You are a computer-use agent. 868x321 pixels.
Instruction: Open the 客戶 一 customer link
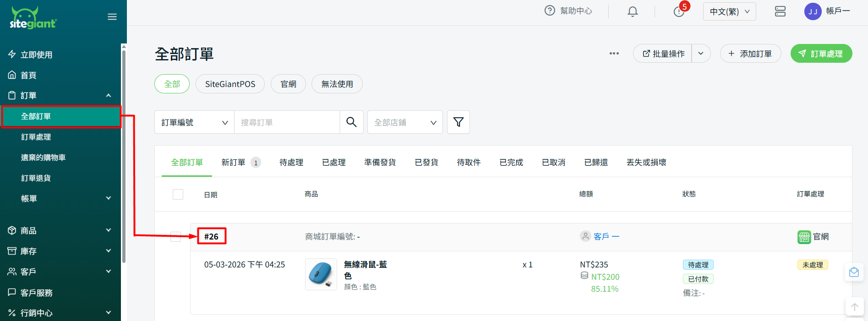pyautogui.click(x=606, y=237)
